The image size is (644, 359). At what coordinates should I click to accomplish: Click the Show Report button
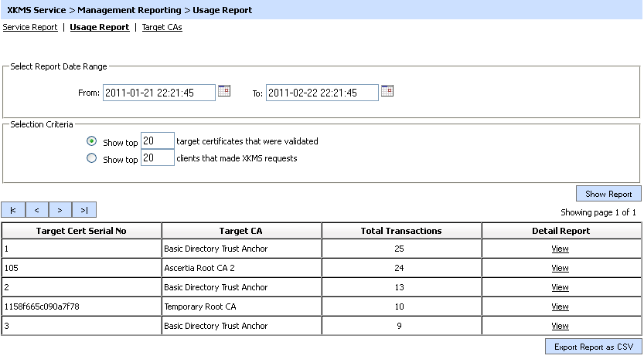(608, 194)
